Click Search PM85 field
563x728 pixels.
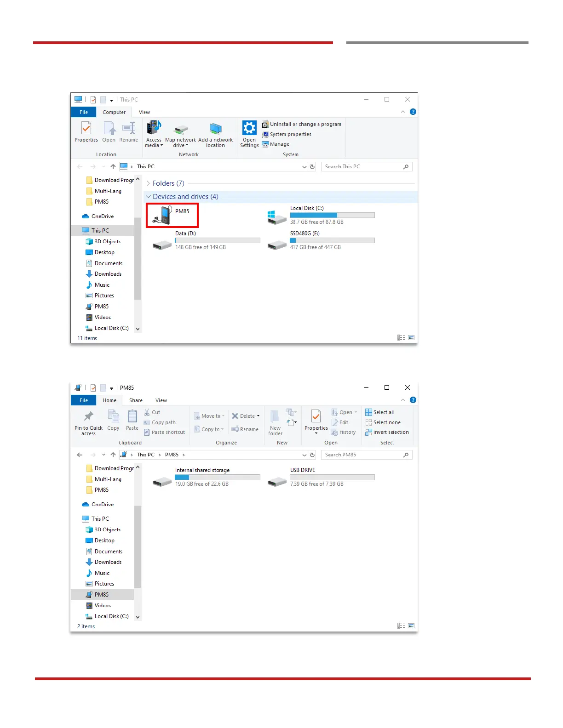pos(367,455)
